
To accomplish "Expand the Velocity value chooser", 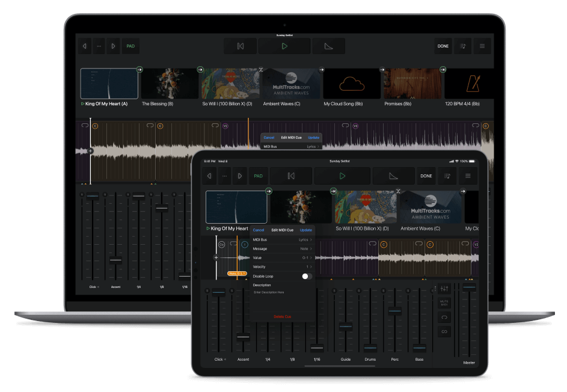I will (x=309, y=266).
